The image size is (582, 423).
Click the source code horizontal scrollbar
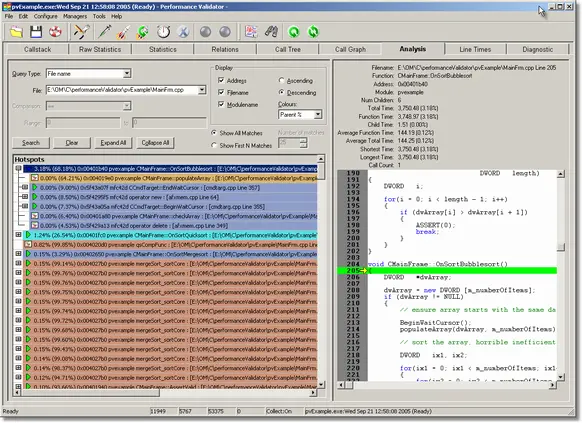point(447,386)
